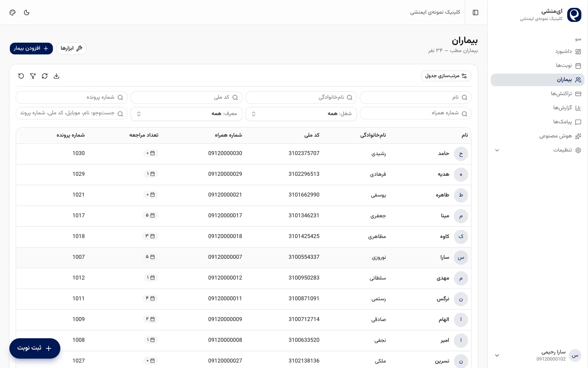This screenshot has width=588, height=368.
Task: Click the avatar for نرگس row
Action: point(461,299)
